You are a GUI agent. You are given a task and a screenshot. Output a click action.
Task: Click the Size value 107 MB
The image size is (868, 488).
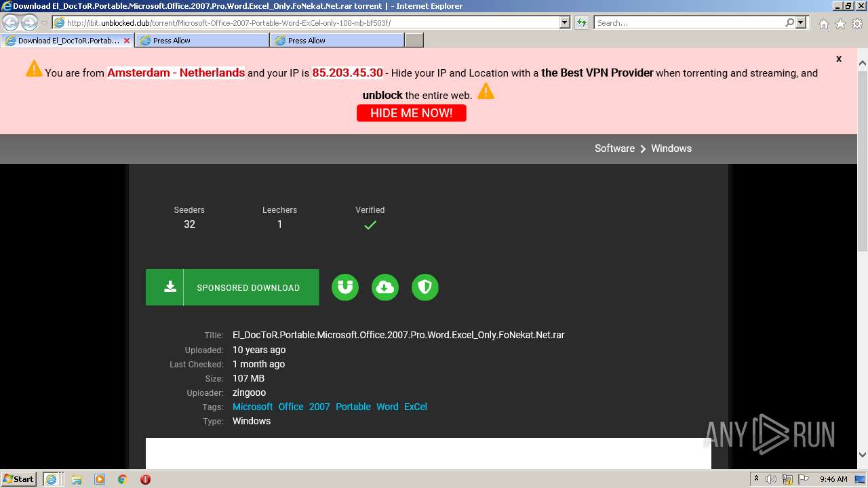coord(248,378)
